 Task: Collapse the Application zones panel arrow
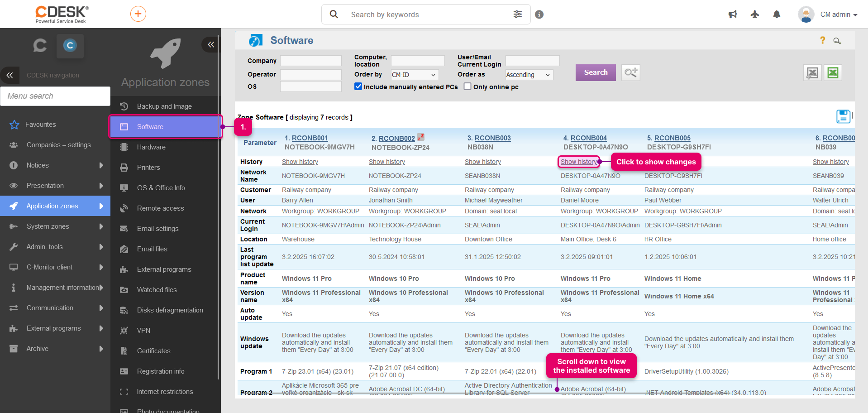[x=210, y=44]
